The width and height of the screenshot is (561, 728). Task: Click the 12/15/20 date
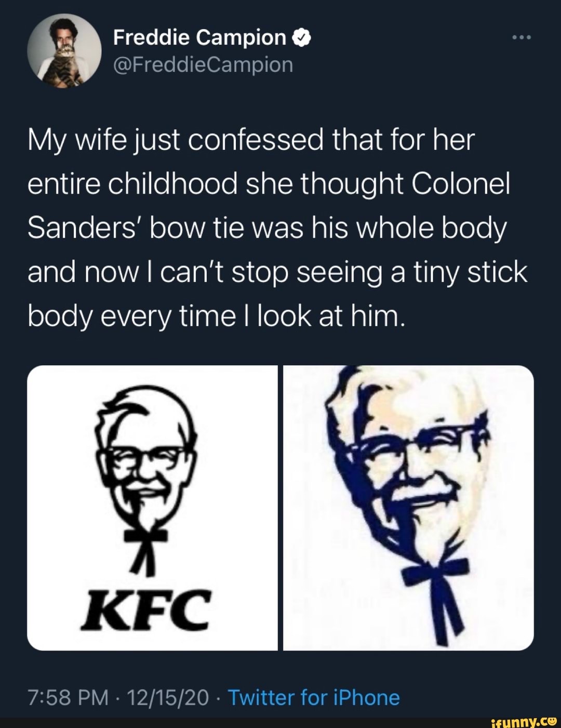(168, 697)
